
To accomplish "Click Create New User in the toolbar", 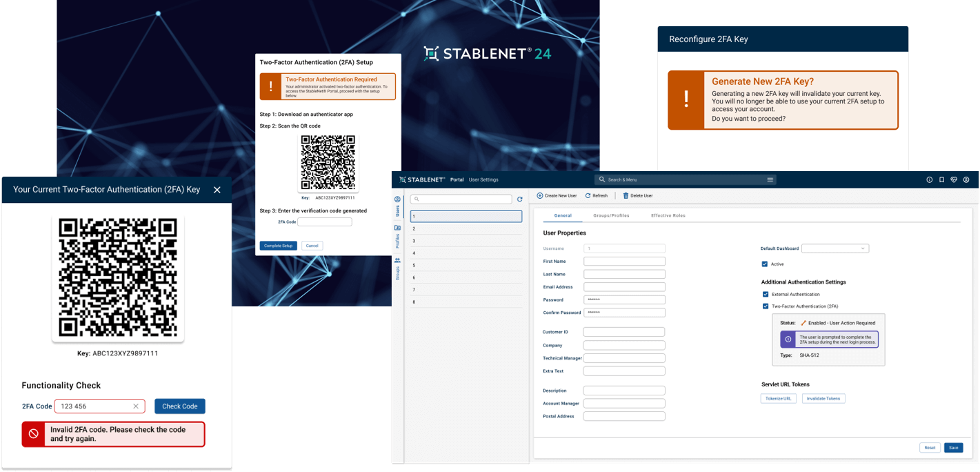I will [557, 195].
